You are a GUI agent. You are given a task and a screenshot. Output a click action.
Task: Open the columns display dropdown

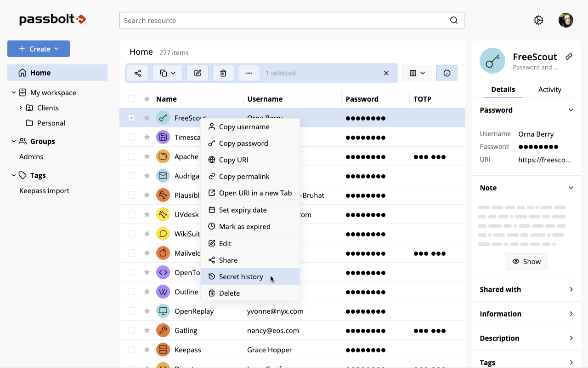tap(417, 73)
